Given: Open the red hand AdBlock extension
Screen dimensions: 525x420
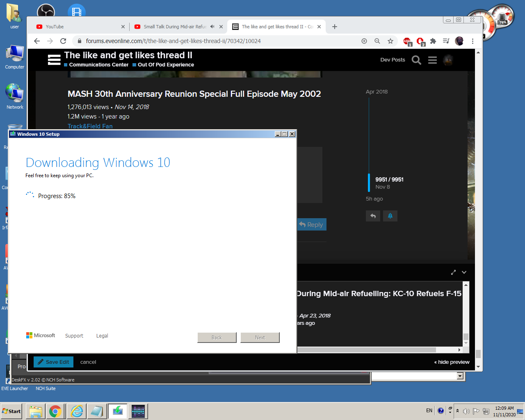Looking at the screenshot, I should click(x=420, y=41).
